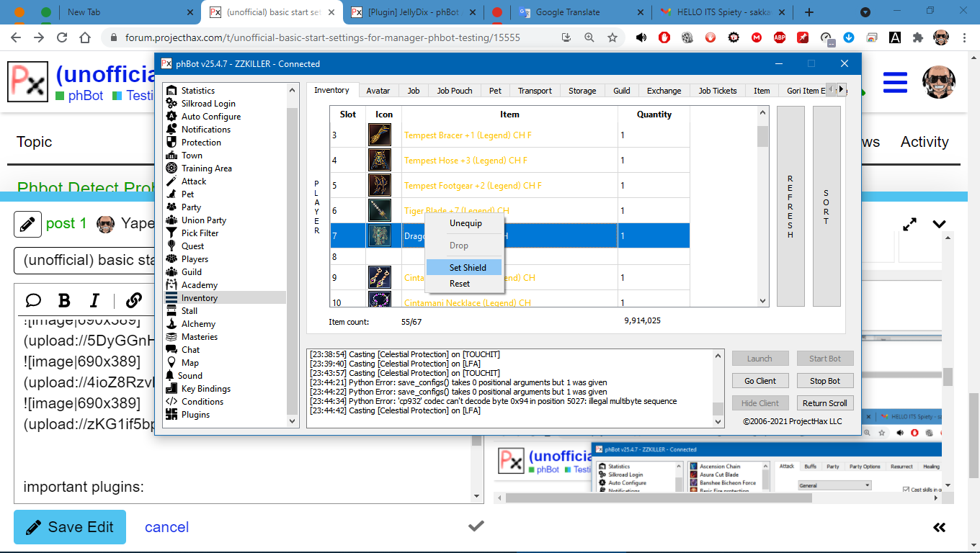Choose Set Shield from context menu
This screenshot has height=553, width=980.
click(x=468, y=267)
